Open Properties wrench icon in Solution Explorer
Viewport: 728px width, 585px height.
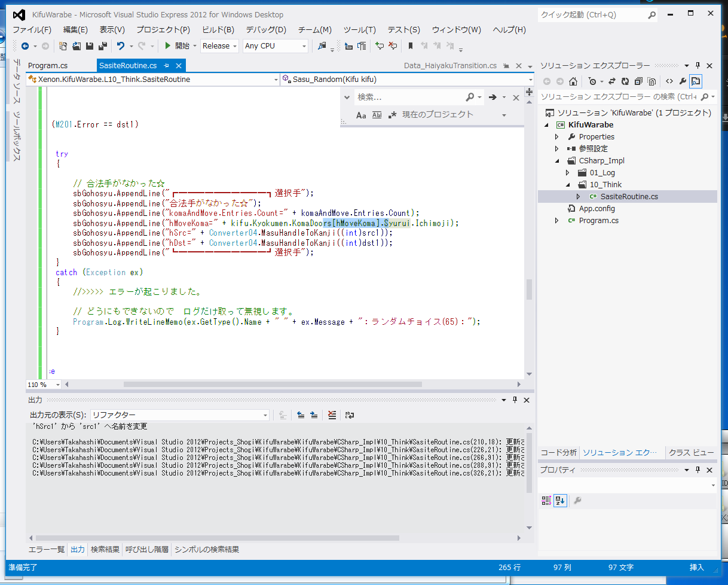pos(683,81)
